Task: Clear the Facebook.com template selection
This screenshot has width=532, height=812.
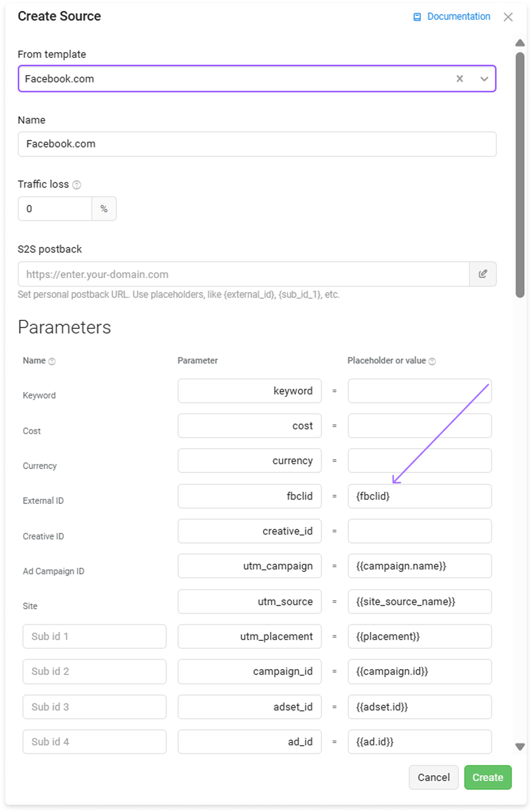Action: [460, 79]
